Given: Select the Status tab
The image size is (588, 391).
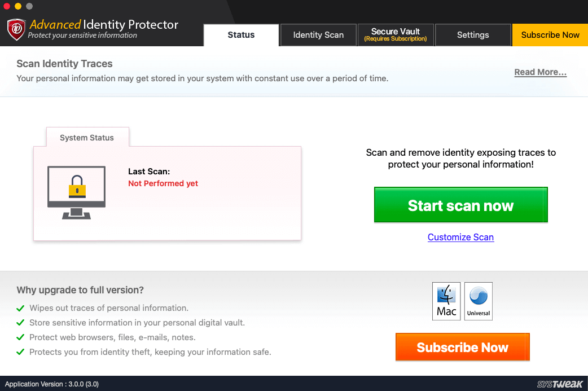Looking at the screenshot, I should [x=241, y=34].
